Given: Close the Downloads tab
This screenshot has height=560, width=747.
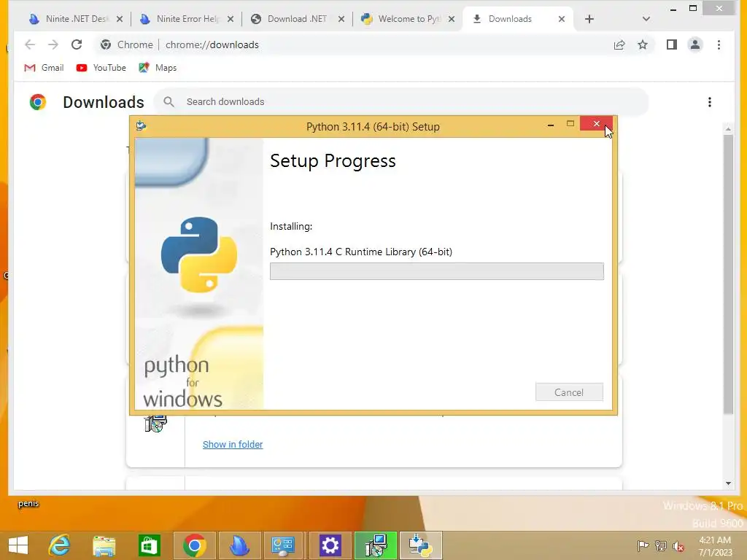Looking at the screenshot, I should pos(562,19).
